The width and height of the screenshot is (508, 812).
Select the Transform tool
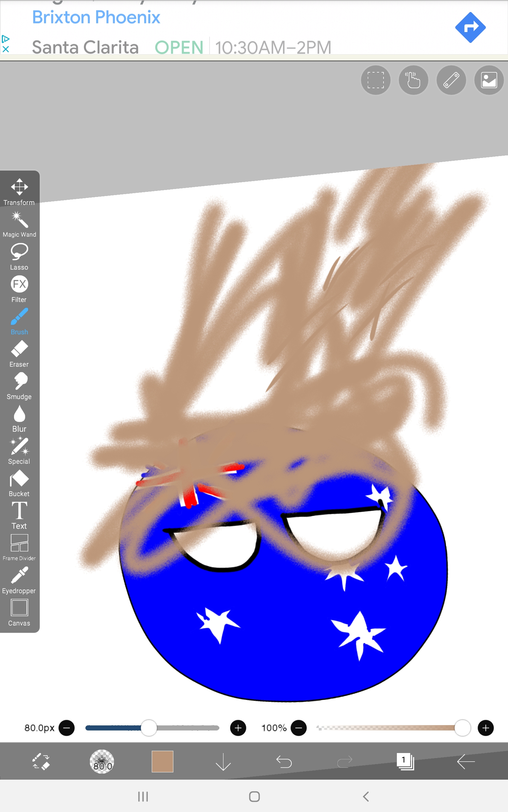coord(19,192)
